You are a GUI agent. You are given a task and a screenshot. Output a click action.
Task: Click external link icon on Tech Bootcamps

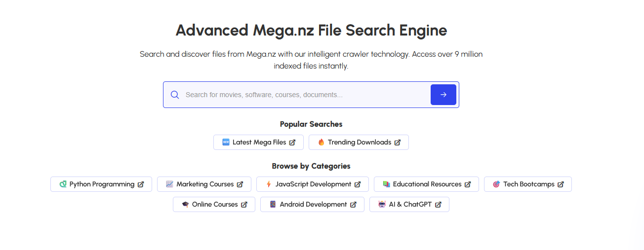pos(561,184)
